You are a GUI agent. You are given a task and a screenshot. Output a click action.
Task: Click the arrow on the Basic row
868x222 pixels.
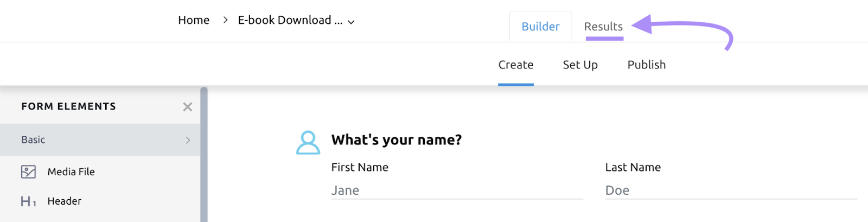point(188,140)
